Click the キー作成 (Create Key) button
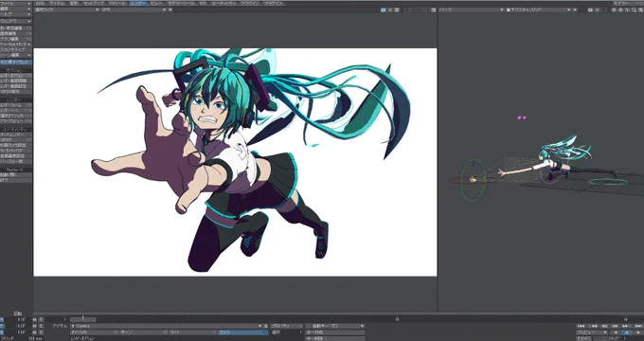Viewport: 644px width, 341px height. pyautogui.click(x=334, y=332)
